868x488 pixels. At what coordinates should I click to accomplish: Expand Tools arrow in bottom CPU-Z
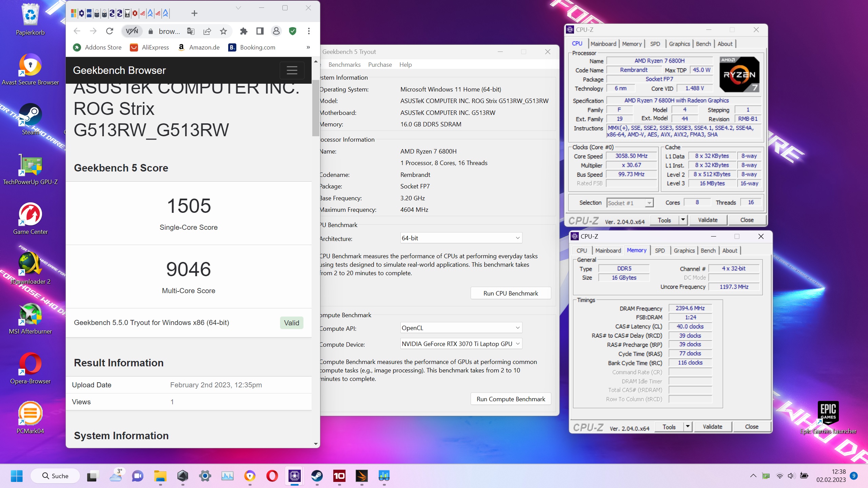(x=688, y=427)
